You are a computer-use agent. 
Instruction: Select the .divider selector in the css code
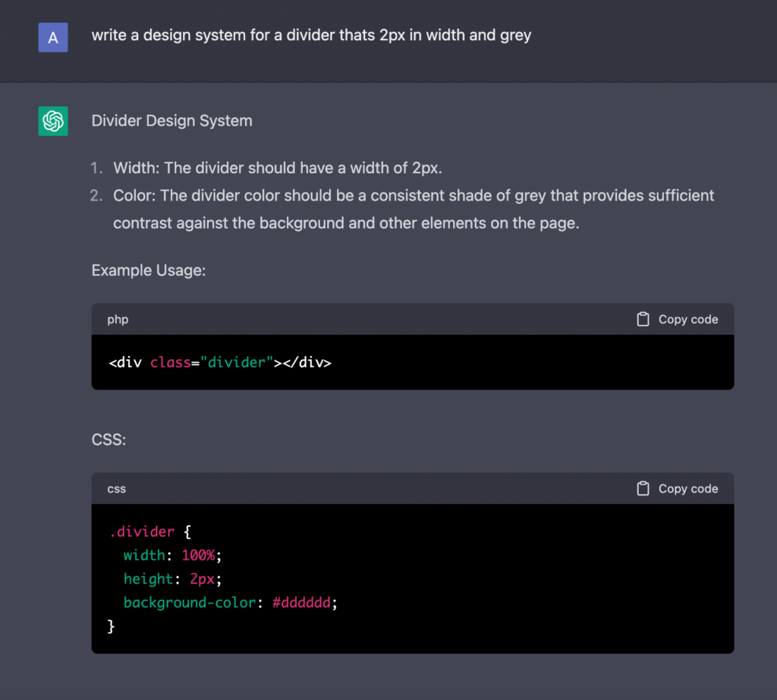(142, 531)
